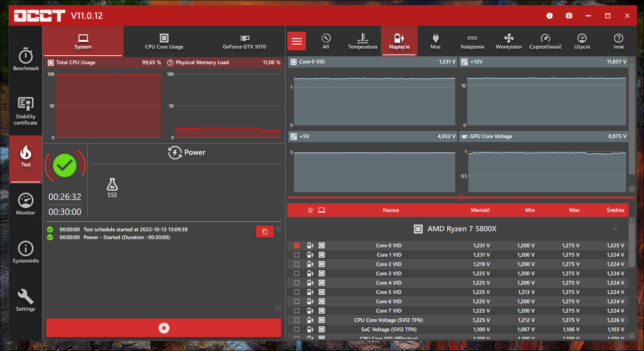Open SystemInfo section
The height and width of the screenshot is (351, 644).
tap(26, 252)
